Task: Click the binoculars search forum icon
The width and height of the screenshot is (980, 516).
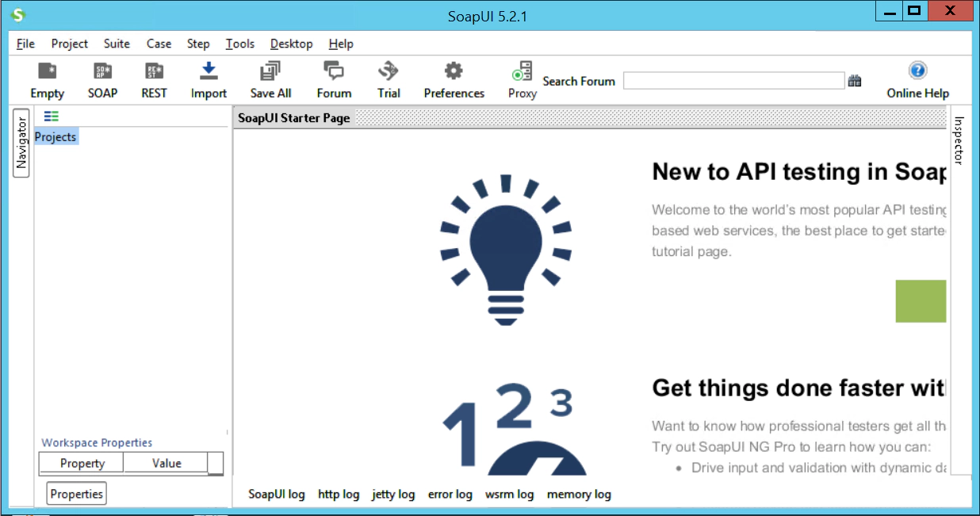Action: point(855,81)
